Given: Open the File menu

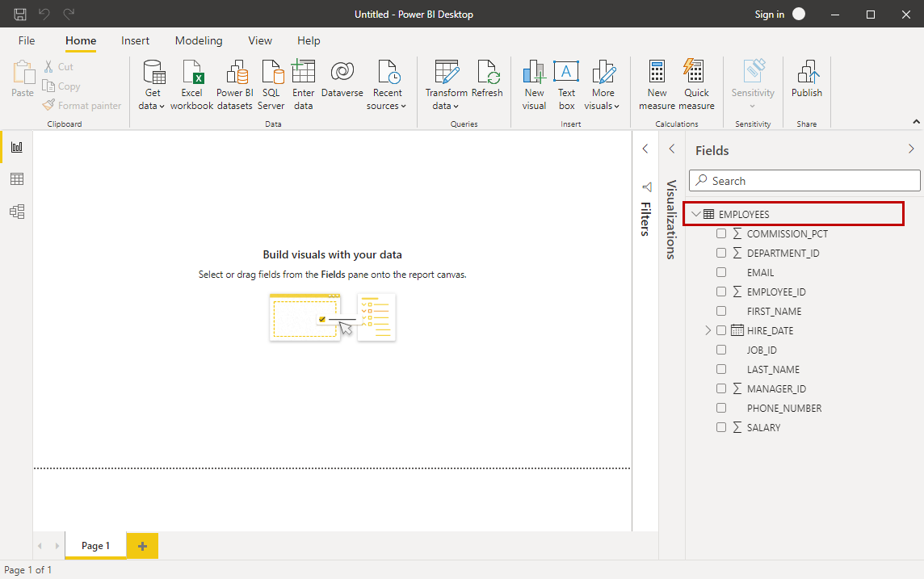Looking at the screenshot, I should [x=27, y=40].
